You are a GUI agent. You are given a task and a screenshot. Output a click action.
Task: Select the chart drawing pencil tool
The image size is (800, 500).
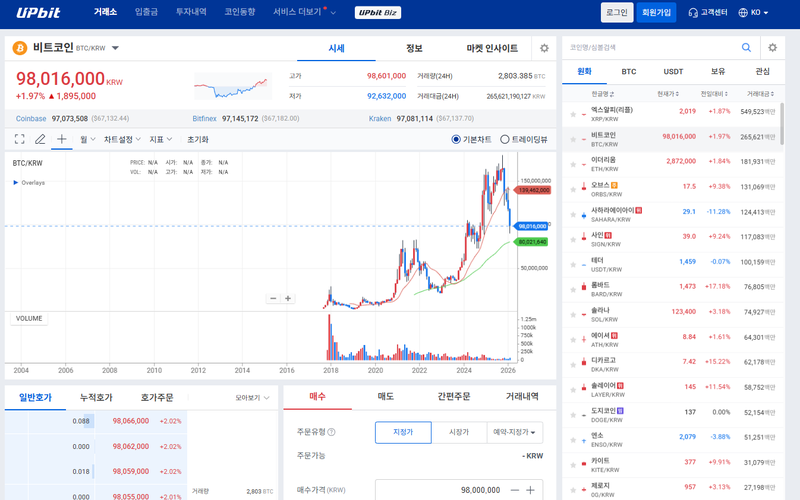pyautogui.click(x=40, y=139)
